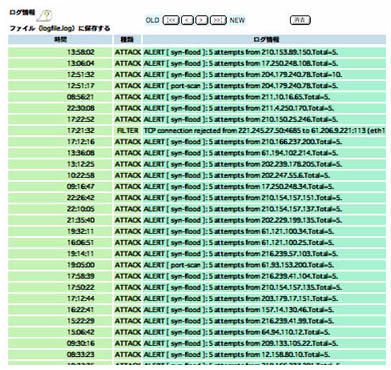The height and width of the screenshot is (370, 391).
Task: Click the ATTACK label at 13:06:04
Action: coord(128,63)
